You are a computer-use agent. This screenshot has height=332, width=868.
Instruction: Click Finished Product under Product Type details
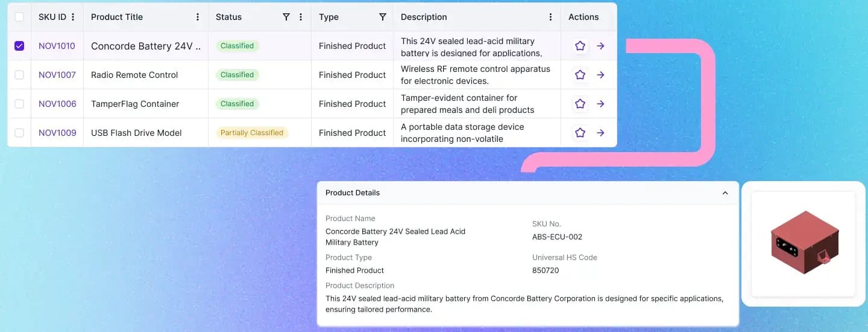[x=354, y=270]
